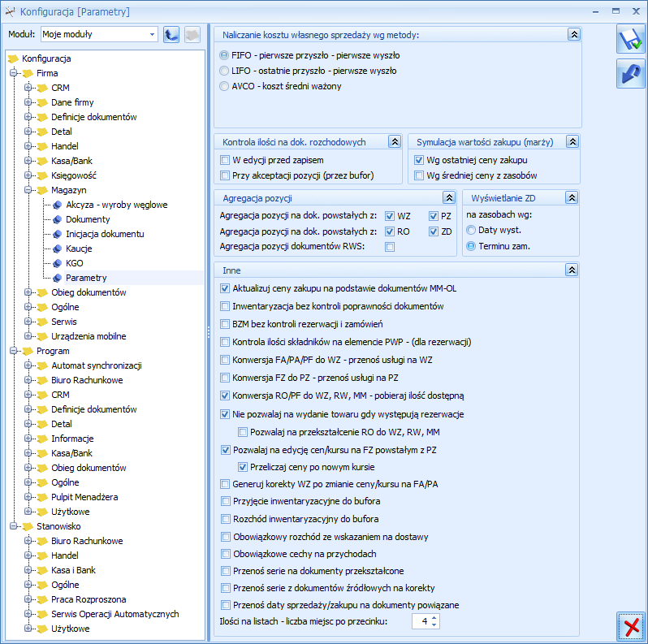The height and width of the screenshot is (644, 648).
Task: Decrease decimal places with the stepper down arrow
Action: 434,625
